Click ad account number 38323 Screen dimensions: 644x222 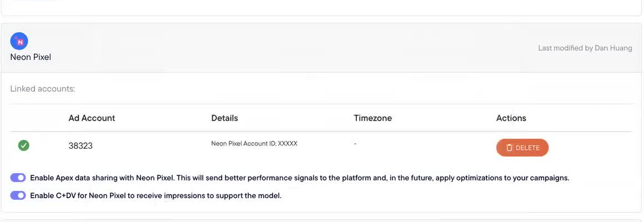coord(80,145)
